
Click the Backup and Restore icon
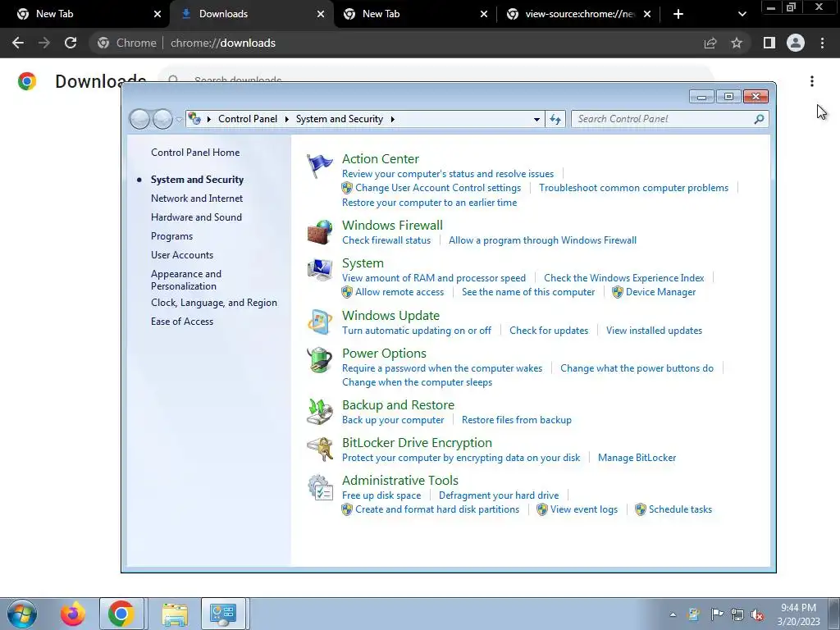pyautogui.click(x=320, y=412)
